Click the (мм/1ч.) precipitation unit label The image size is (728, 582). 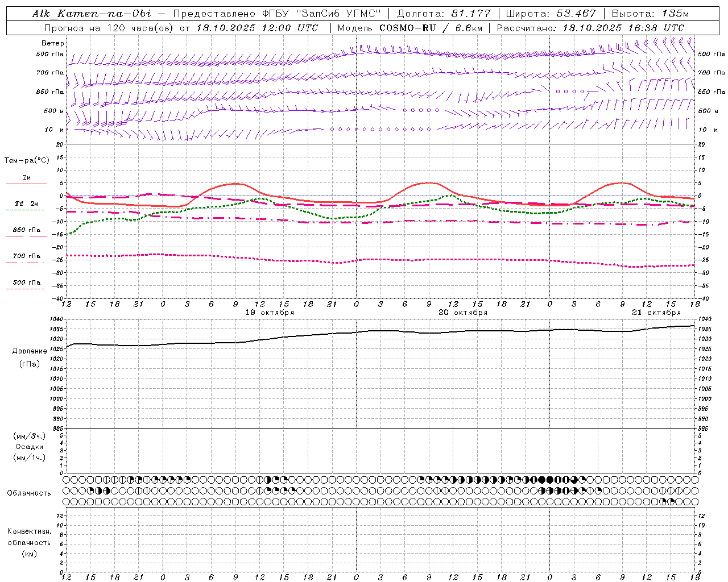30,458
